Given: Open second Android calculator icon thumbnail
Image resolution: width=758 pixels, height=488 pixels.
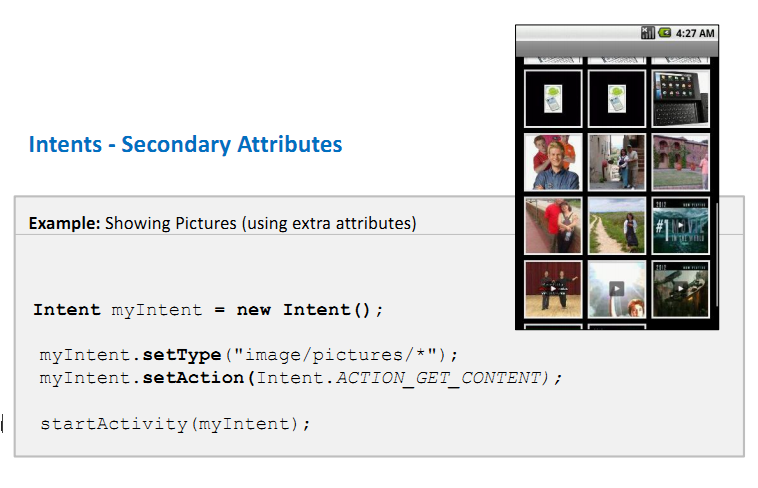Looking at the screenshot, I should tap(617, 99).
